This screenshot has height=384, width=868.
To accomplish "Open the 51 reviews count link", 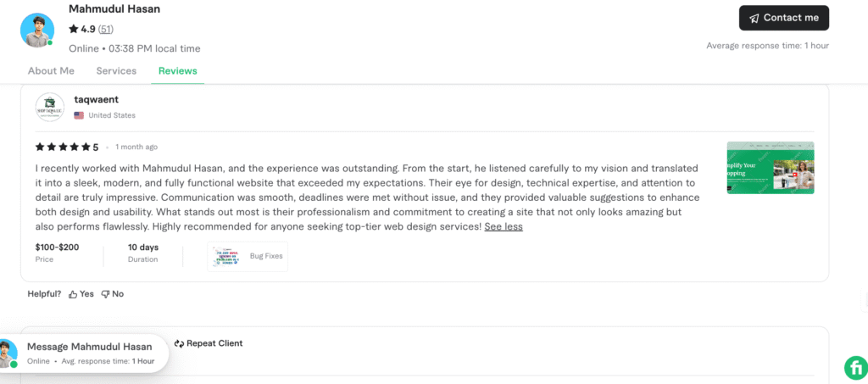I will 106,29.
